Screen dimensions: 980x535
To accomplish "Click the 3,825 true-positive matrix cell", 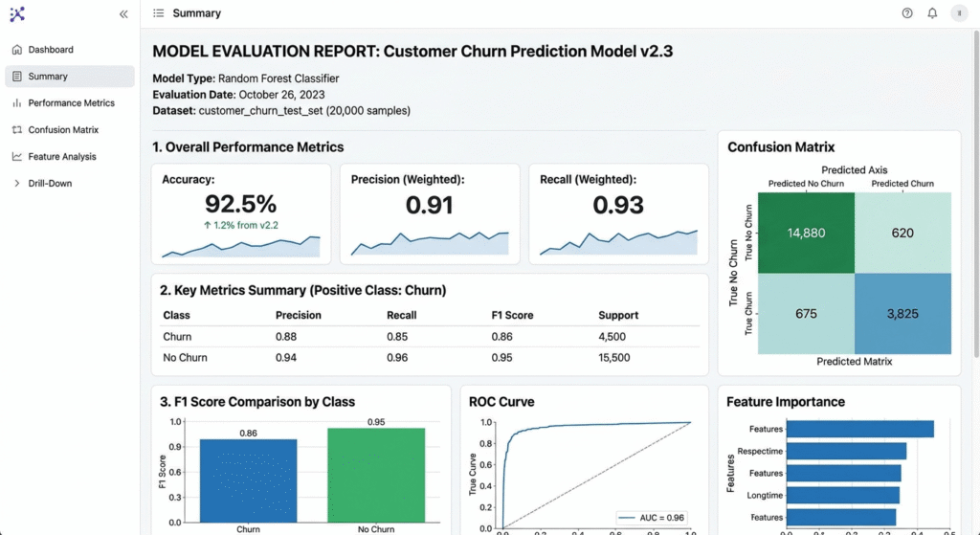I will point(903,314).
